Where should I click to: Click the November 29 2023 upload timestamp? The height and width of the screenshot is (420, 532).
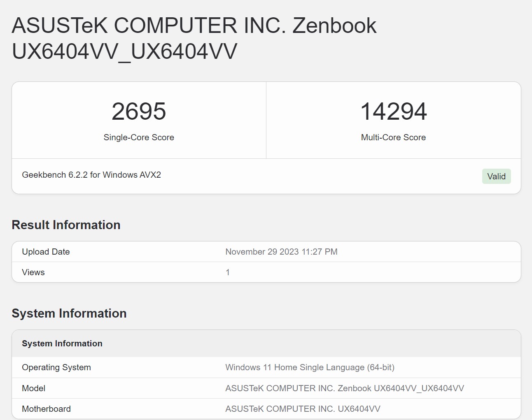(281, 252)
